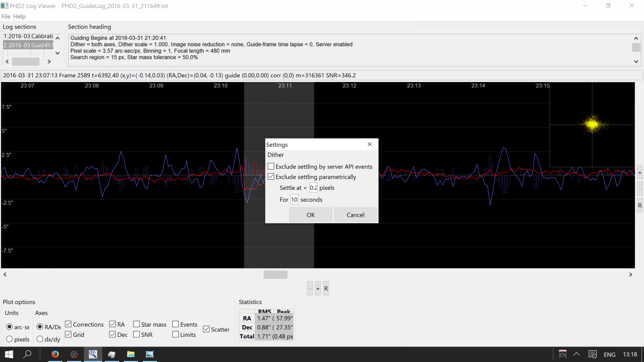The width and height of the screenshot is (644, 362).
Task: Cancel the Settings dialog
Action: [355, 215]
